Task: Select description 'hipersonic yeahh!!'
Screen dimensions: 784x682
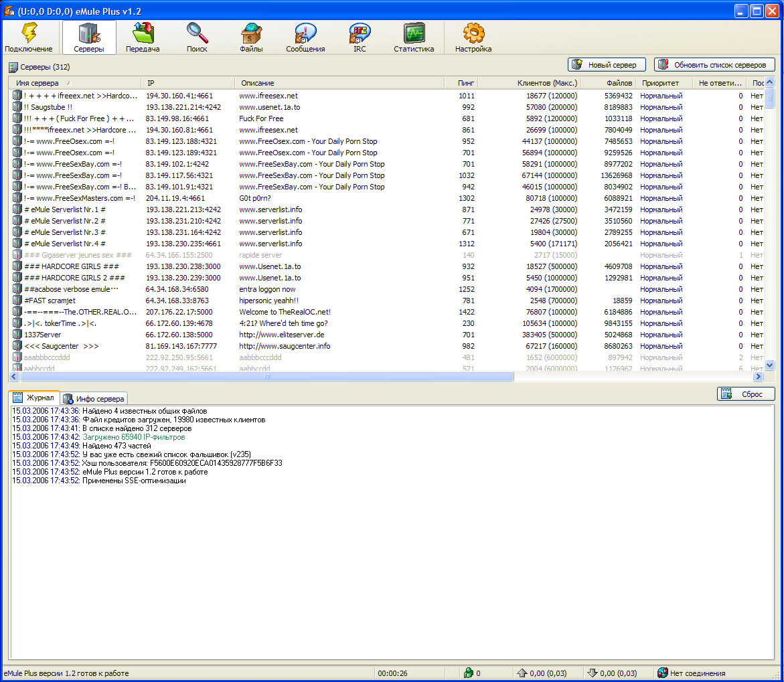Action: pyautogui.click(x=268, y=301)
